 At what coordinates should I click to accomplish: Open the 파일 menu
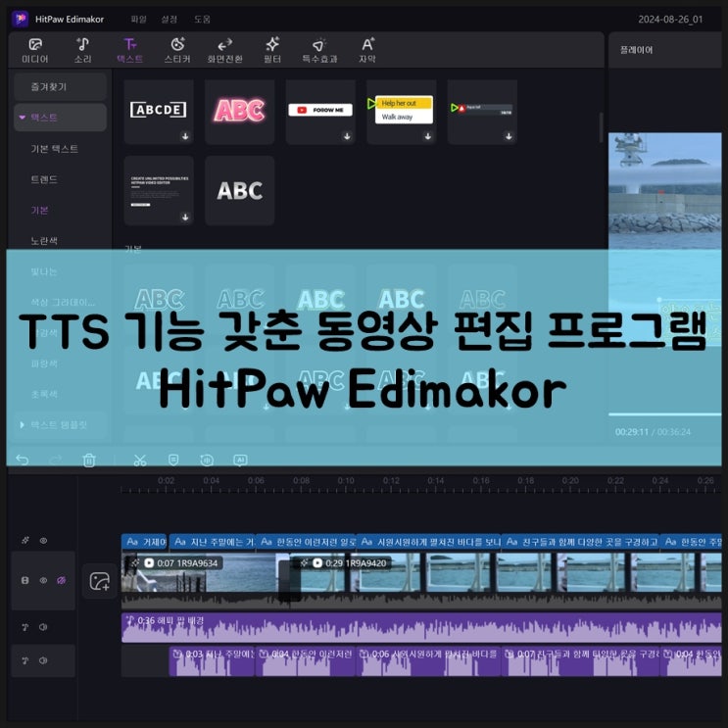point(138,19)
